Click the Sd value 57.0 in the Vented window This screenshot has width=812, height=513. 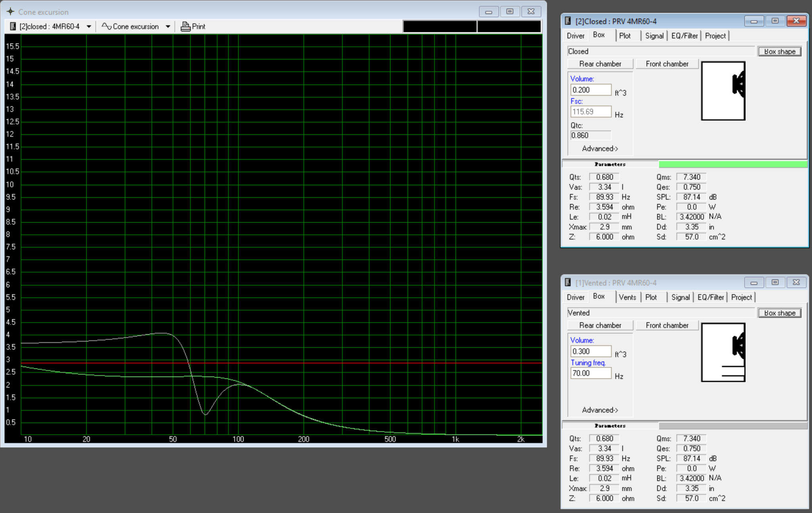coord(691,498)
